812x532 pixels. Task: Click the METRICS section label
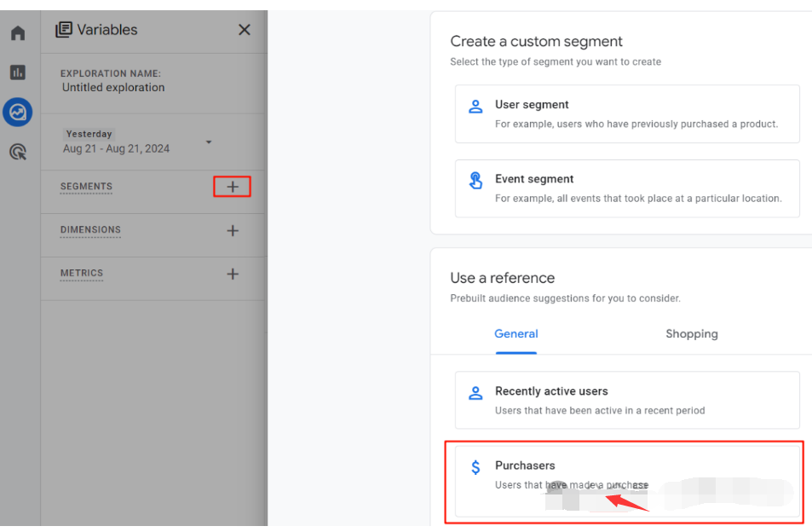[82, 274]
